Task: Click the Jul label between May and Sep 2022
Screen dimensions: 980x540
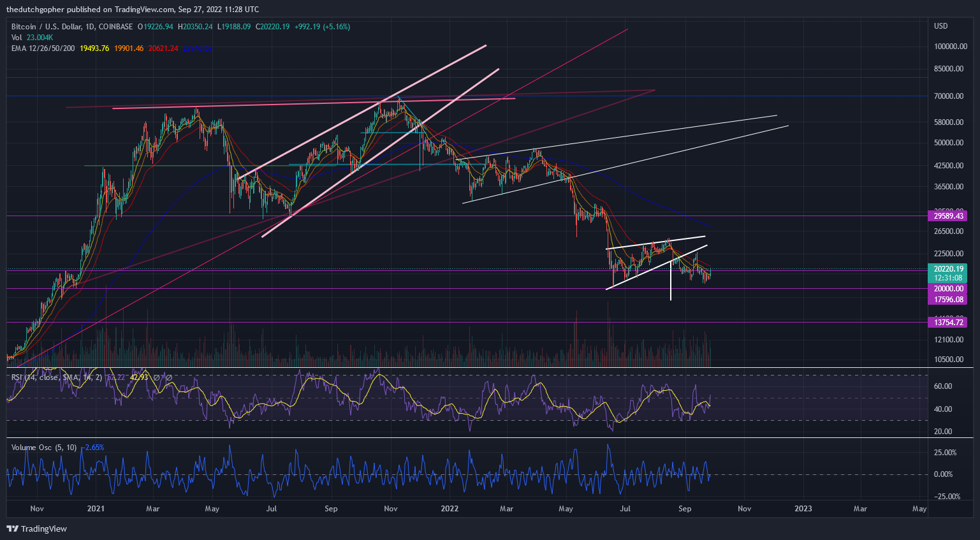Action: point(625,509)
